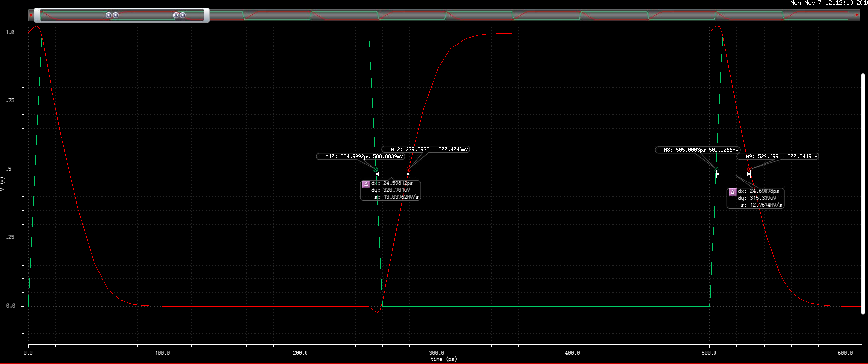Grab the right handle of the zoom navigator window
This screenshot has height=364, width=868.
(x=206, y=15)
